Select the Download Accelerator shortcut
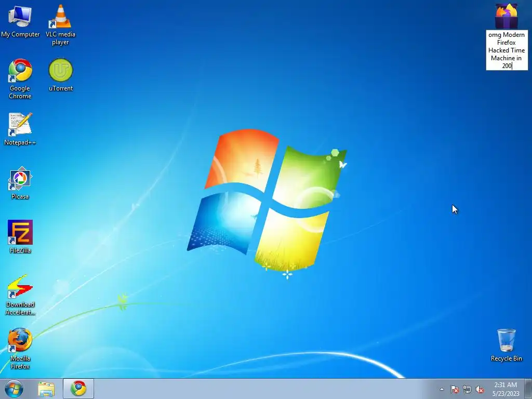The height and width of the screenshot is (399, 532). [20, 295]
